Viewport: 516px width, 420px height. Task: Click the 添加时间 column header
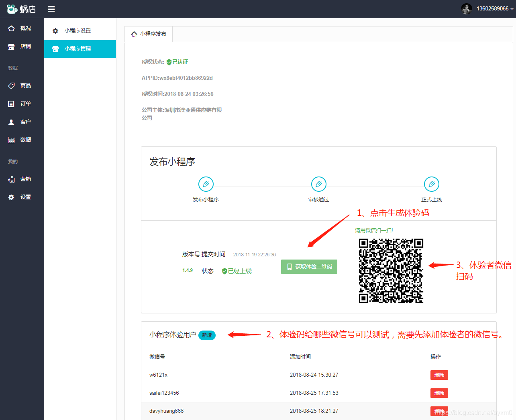pos(300,357)
